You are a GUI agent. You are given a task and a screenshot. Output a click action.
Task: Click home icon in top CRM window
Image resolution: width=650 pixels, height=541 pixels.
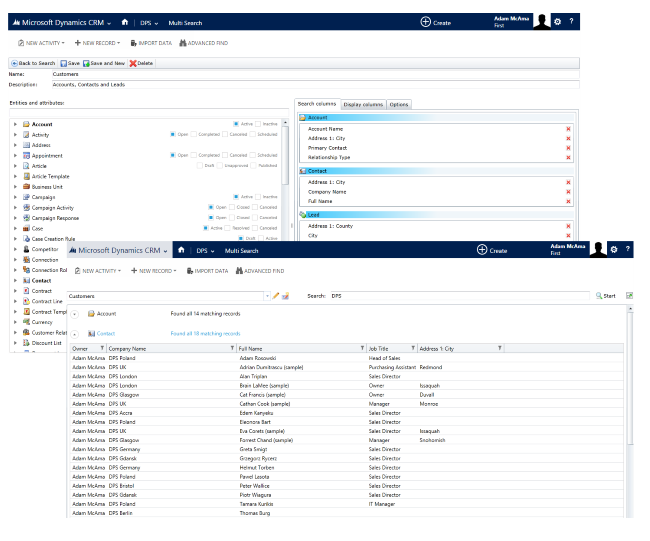pos(125,22)
